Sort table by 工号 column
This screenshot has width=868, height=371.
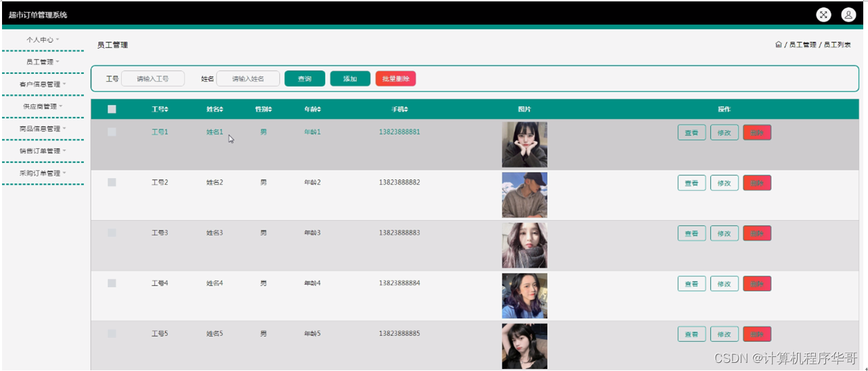[160, 109]
